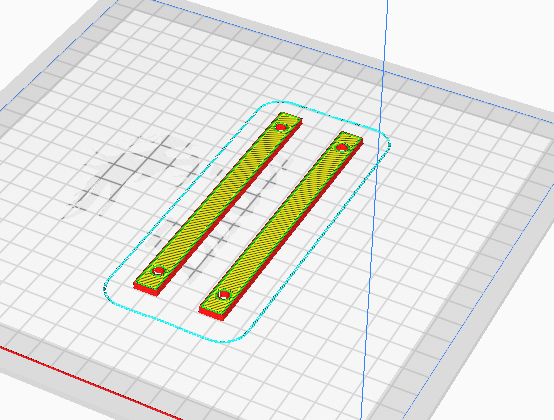Click the upper hole of right bar

point(342,147)
